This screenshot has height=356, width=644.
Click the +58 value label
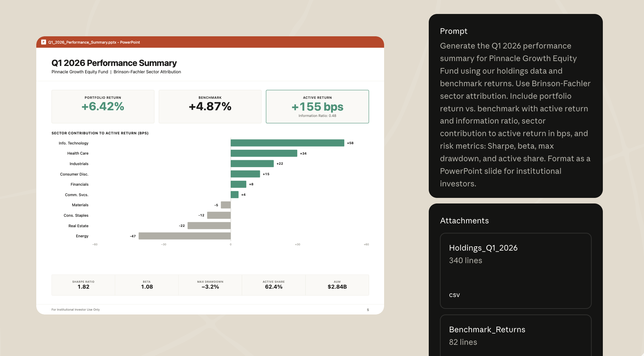350,143
